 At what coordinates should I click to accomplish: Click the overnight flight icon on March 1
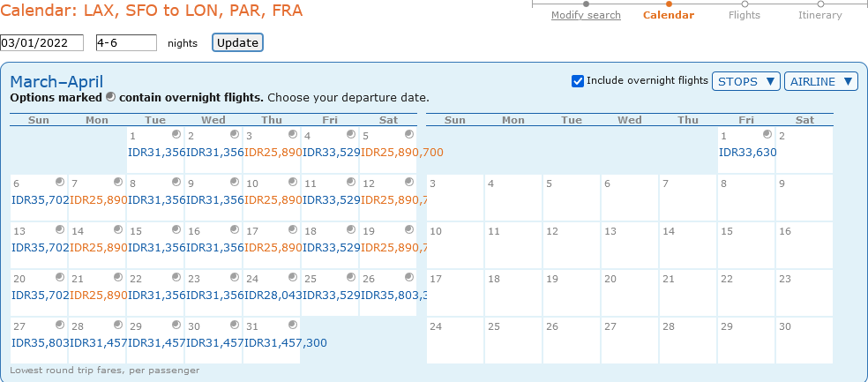point(176,134)
